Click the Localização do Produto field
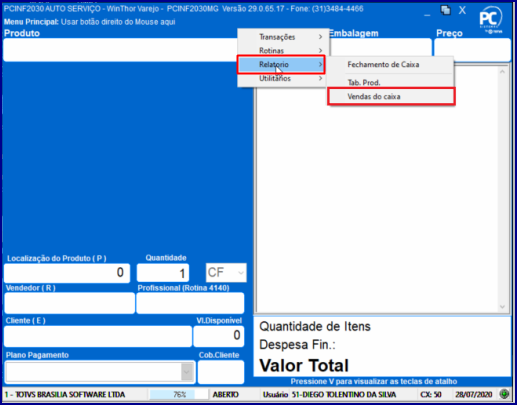The height and width of the screenshot is (405, 517). click(67, 273)
